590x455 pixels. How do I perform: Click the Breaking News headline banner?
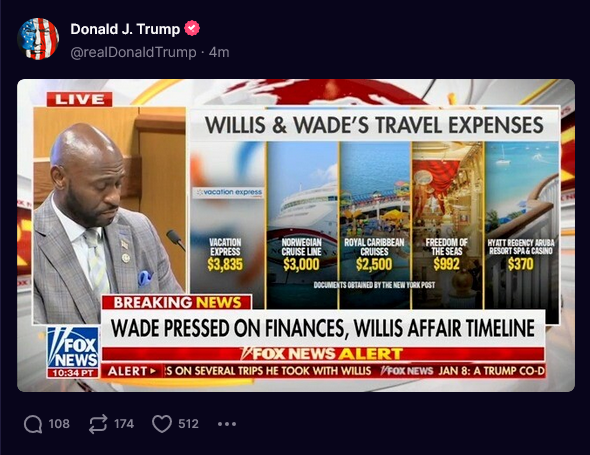point(323,328)
